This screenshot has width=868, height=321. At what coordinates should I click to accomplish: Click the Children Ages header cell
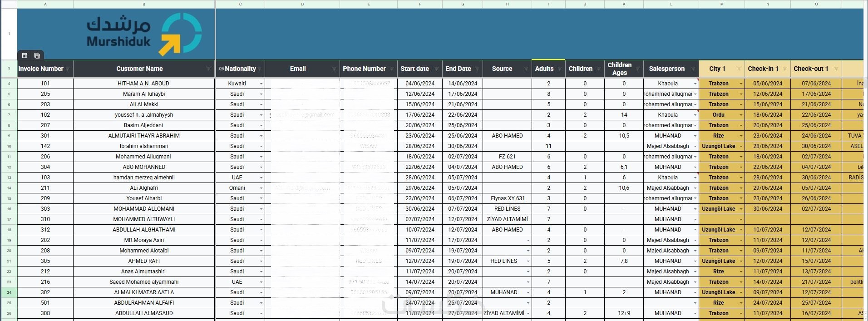(x=624, y=69)
